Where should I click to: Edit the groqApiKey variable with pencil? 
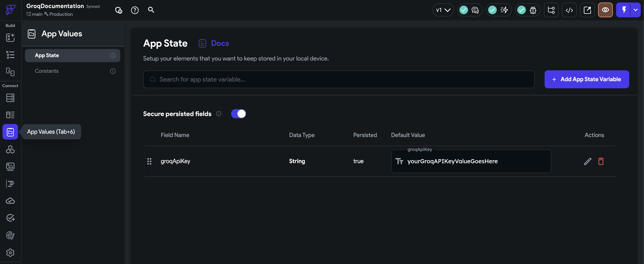click(588, 161)
